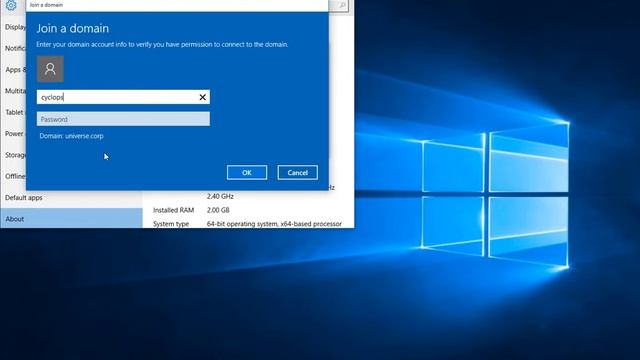Screen dimensions: 640x360
Task: Open Default apps in the Settings sidebar
Action: tap(24, 198)
